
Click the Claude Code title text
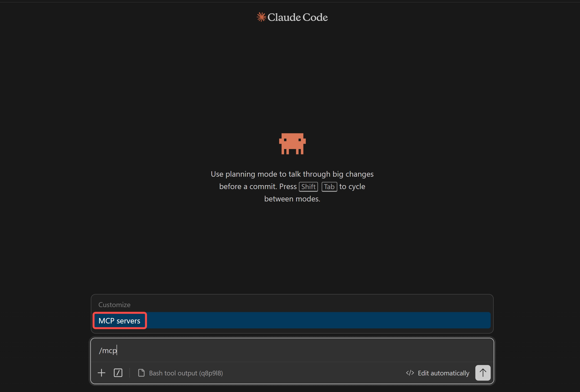[x=297, y=17]
